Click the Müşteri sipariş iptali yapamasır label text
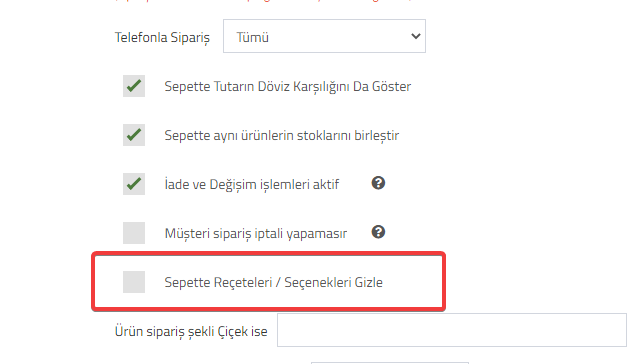This screenshot has height=364, width=630. [x=256, y=233]
